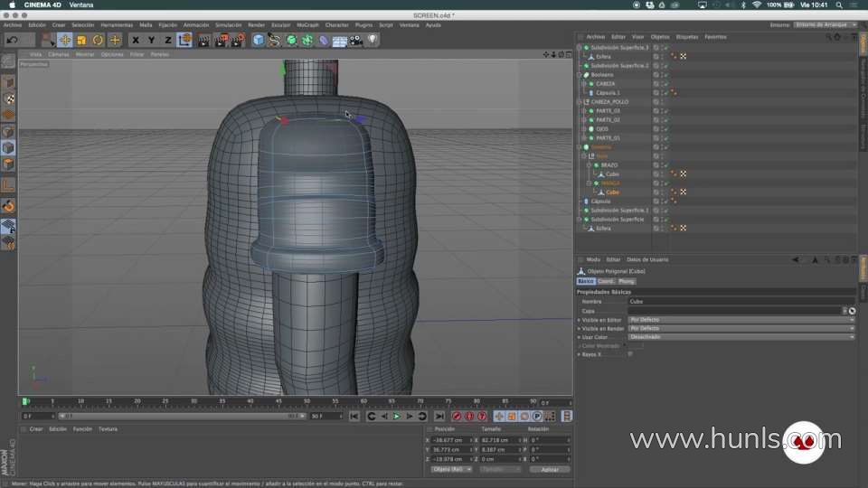Select the Rotate tool icon
868x488 pixels.
point(98,40)
